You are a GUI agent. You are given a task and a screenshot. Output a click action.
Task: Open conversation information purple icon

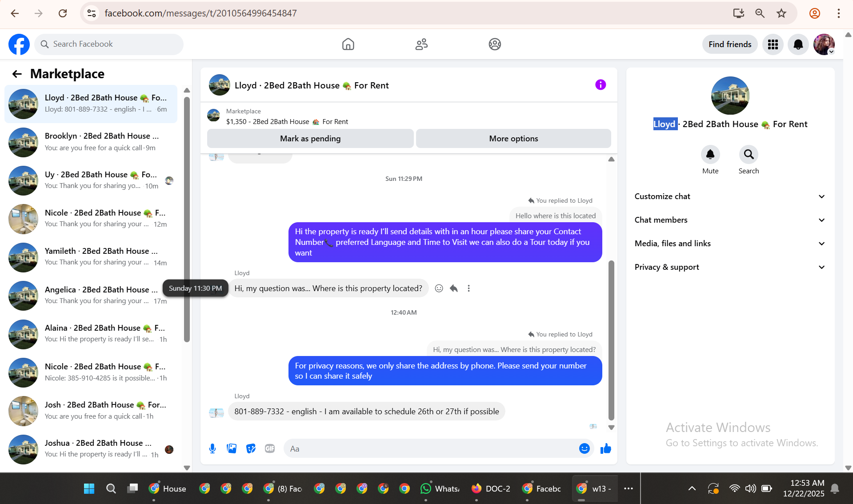tap(601, 85)
